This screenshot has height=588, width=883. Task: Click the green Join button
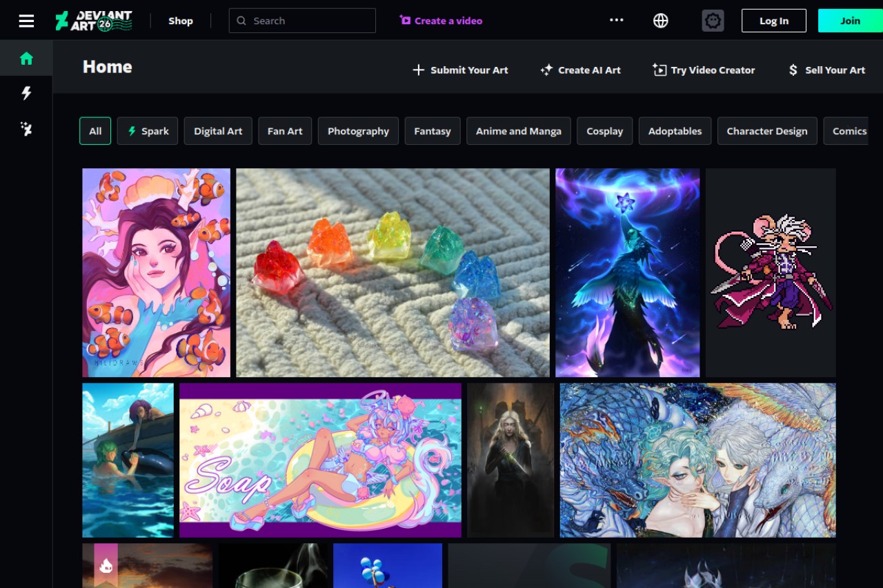tap(850, 21)
